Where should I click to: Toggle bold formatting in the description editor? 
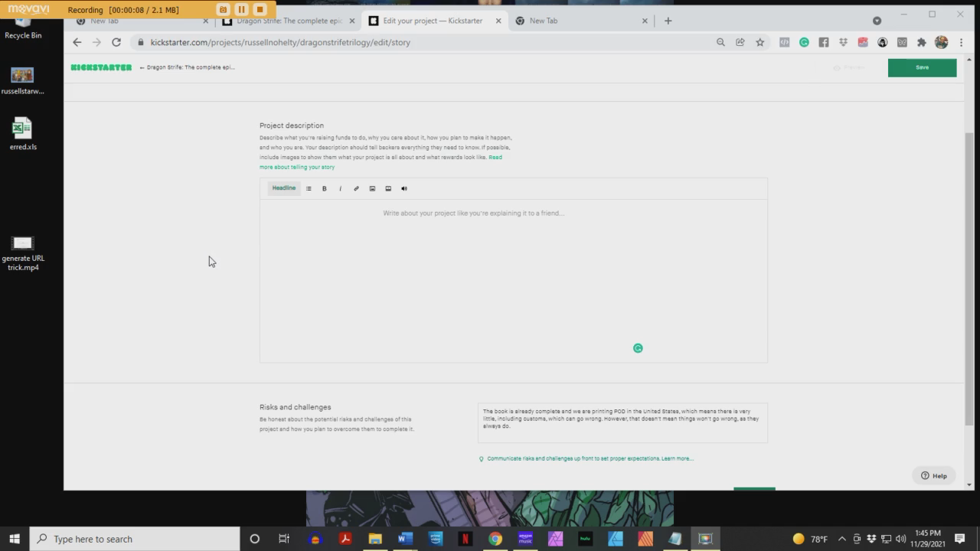[x=324, y=188]
